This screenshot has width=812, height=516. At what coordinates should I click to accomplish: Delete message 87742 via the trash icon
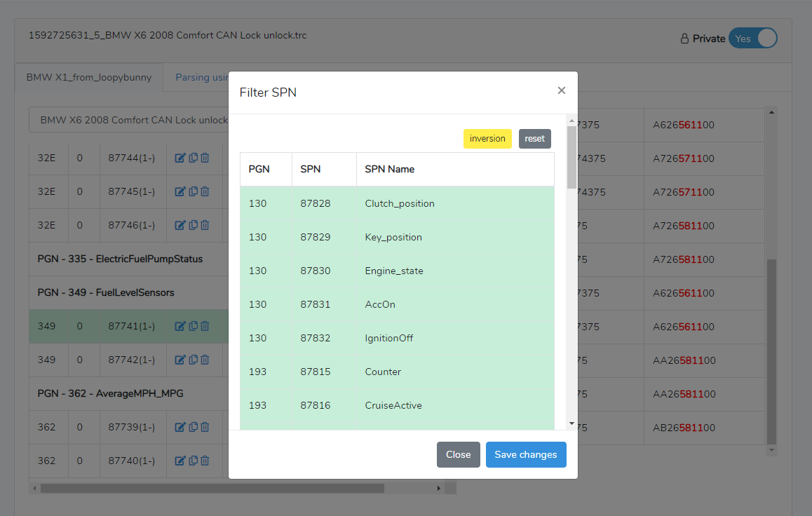205,360
